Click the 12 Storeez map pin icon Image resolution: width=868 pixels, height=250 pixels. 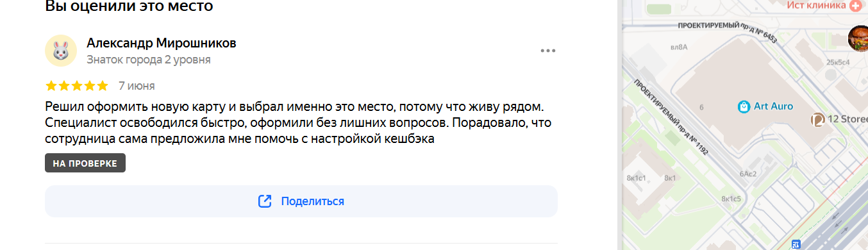click(x=817, y=119)
